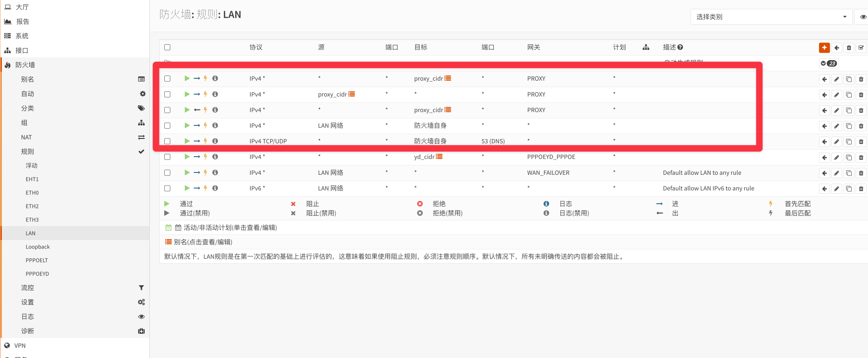The height and width of the screenshot is (358, 868).
Task: Select the IPv6 rule checkbox
Action: click(168, 188)
